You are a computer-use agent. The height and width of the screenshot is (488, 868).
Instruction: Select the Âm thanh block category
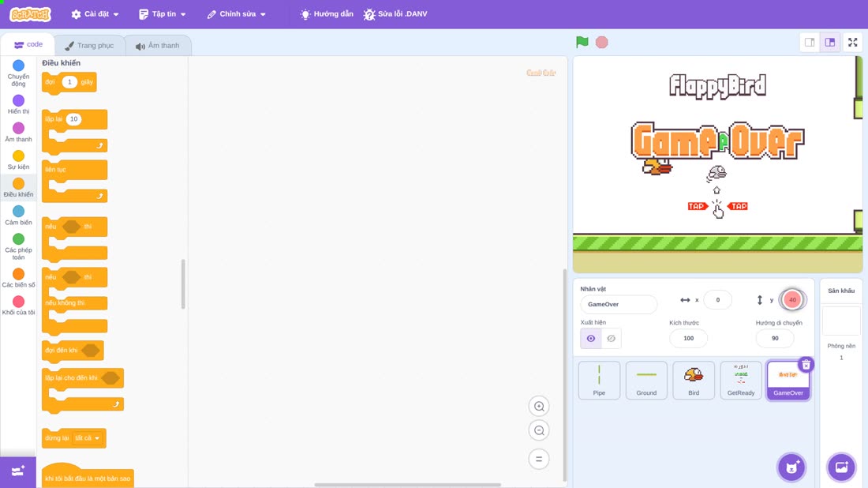(18, 132)
